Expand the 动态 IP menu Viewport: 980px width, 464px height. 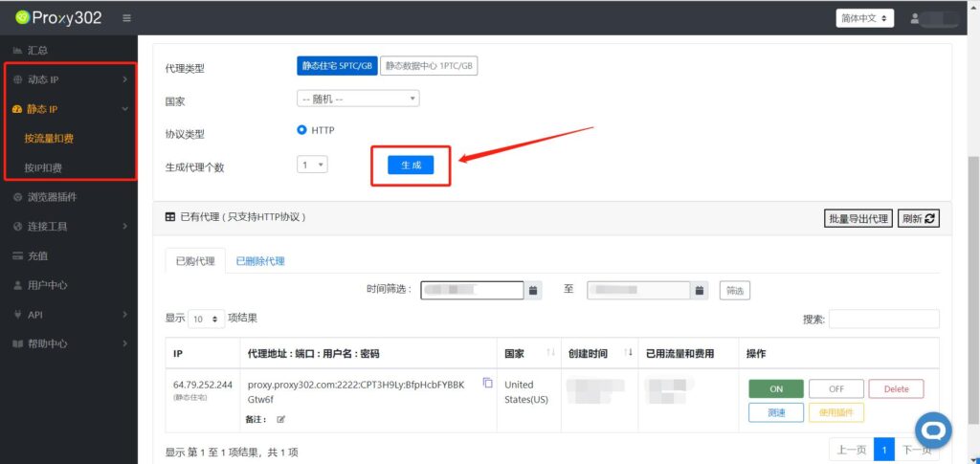(69, 79)
